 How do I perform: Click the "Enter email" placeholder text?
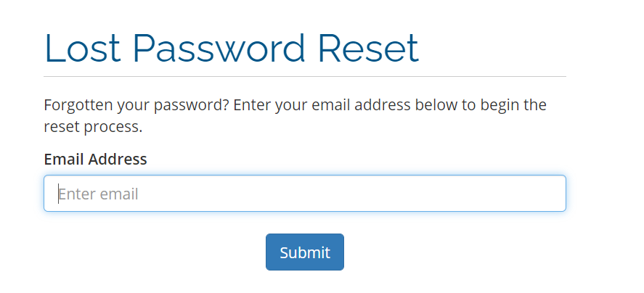point(99,194)
